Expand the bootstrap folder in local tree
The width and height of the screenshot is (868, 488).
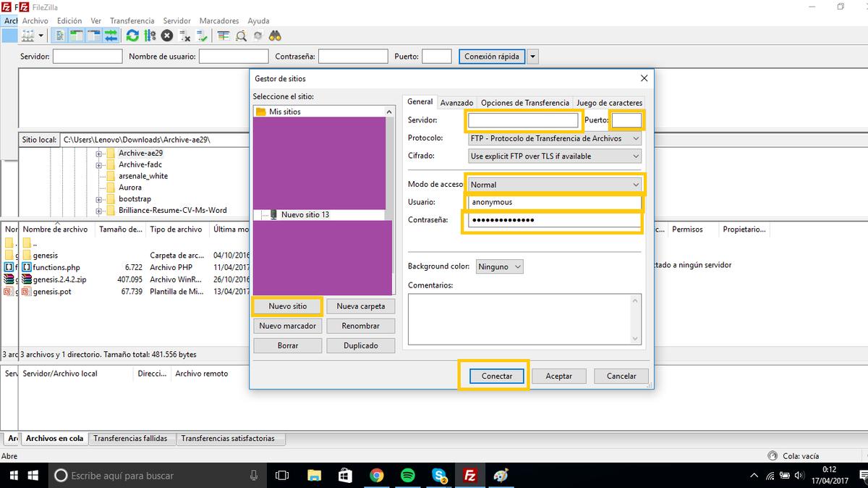(x=98, y=199)
